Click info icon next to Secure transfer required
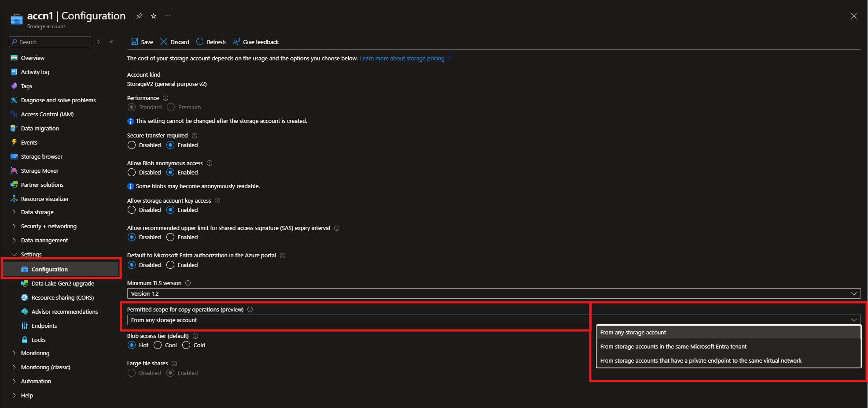This screenshot has width=868, height=408. [x=195, y=136]
